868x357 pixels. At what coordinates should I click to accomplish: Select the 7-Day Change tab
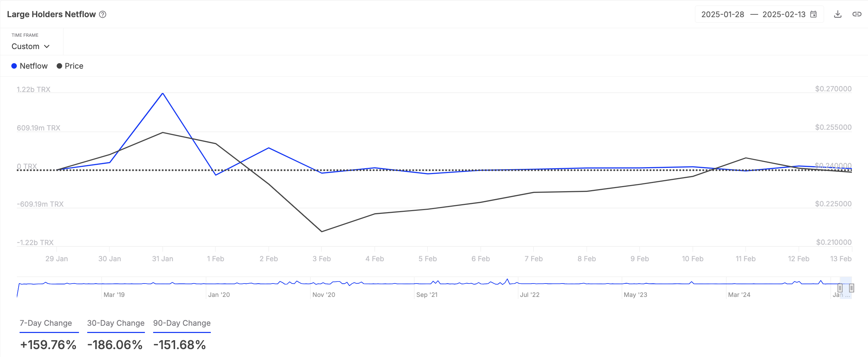tap(46, 323)
